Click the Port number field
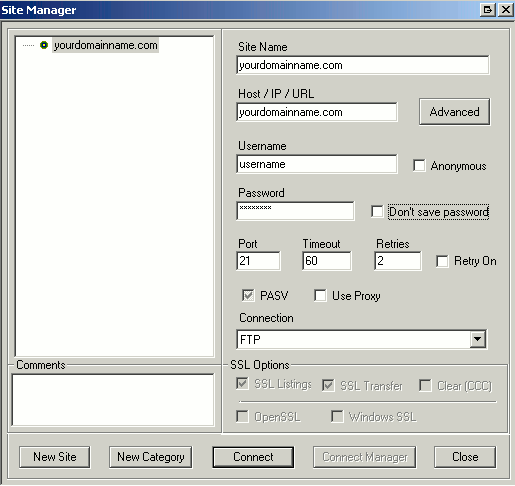This screenshot has width=515, height=486. 258,261
